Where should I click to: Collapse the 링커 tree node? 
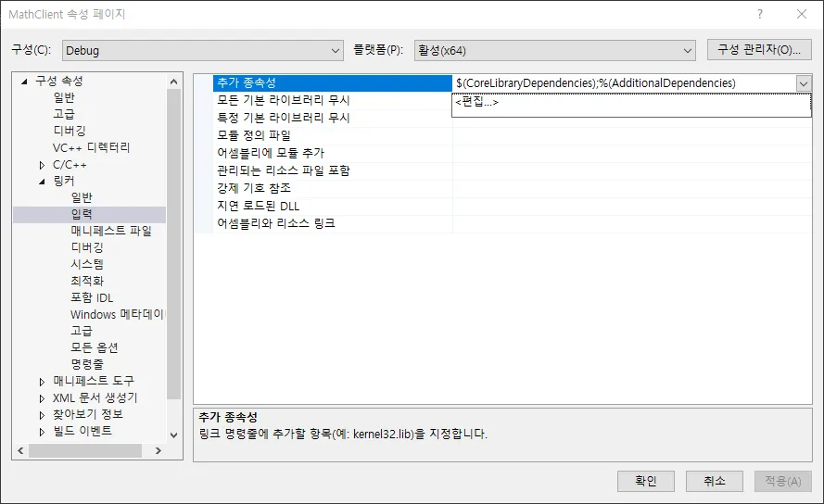coord(42,182)
